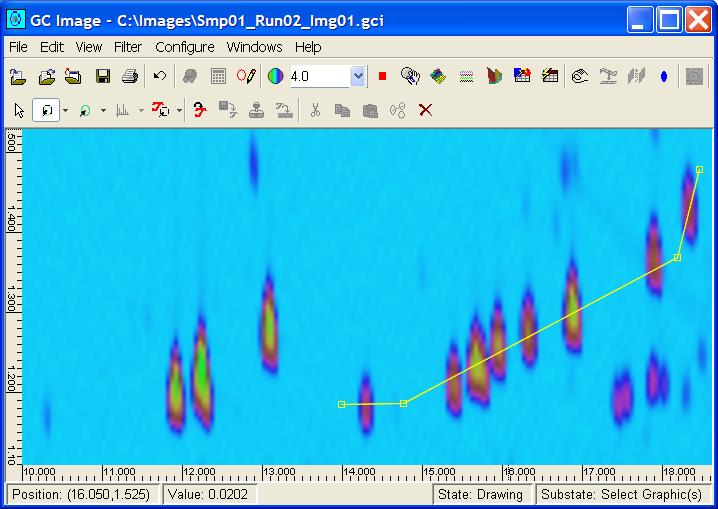Expand the 4.0 zoom value dropdown

(358, 76)
